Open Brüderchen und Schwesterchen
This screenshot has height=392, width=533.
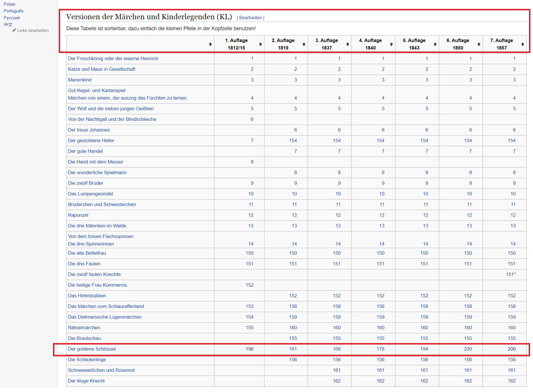(102, 204)
